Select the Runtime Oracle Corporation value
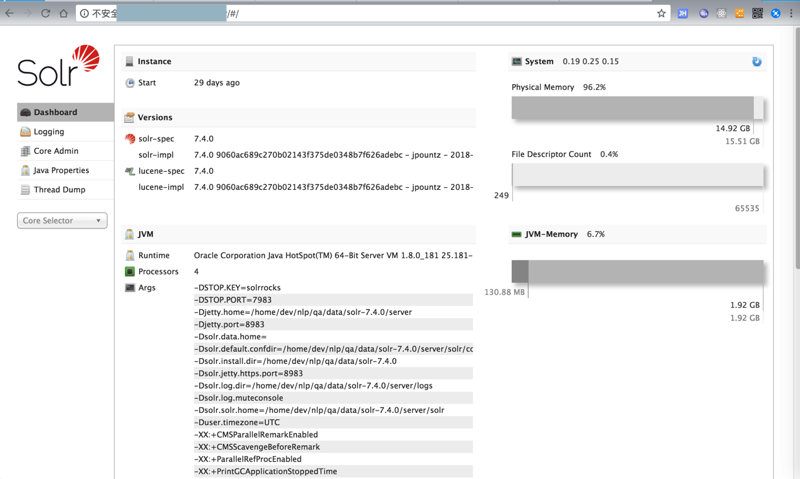This screenshot has height=479, width=800. pyautogui.click(x=333, y=255)
